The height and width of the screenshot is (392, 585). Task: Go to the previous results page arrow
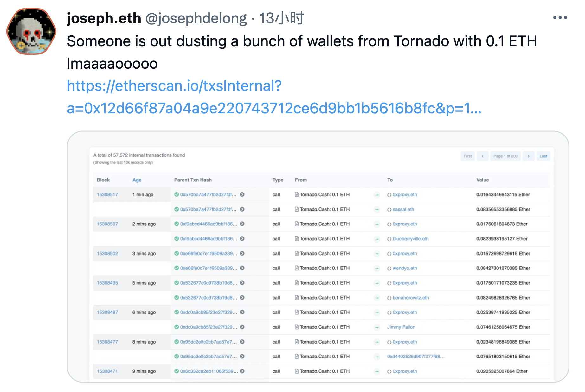tap(482, 156)
